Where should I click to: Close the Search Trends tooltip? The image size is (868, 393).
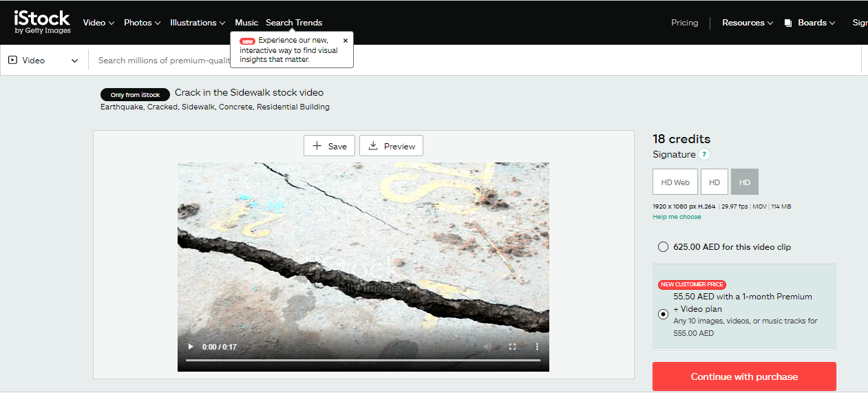[346, 41]
